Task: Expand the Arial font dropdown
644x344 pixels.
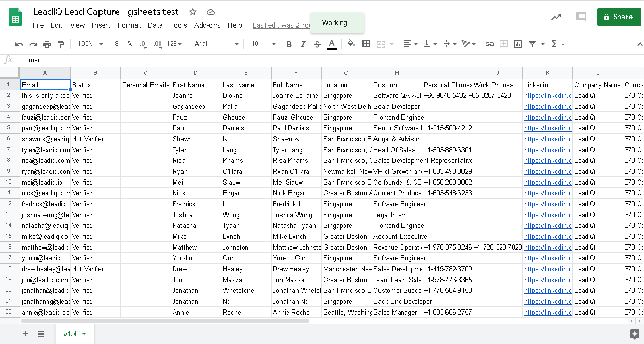Action: (x=217, y=44)
